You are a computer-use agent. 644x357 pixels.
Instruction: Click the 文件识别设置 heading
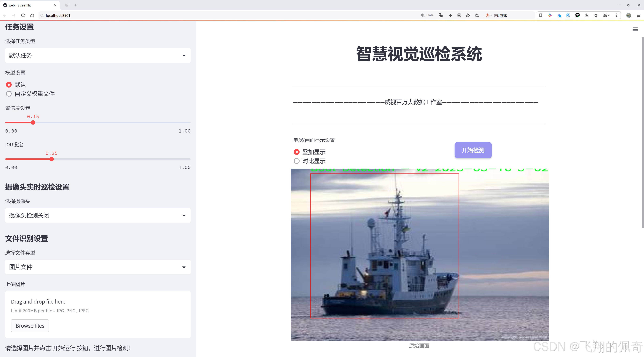(x=26, y=239)
